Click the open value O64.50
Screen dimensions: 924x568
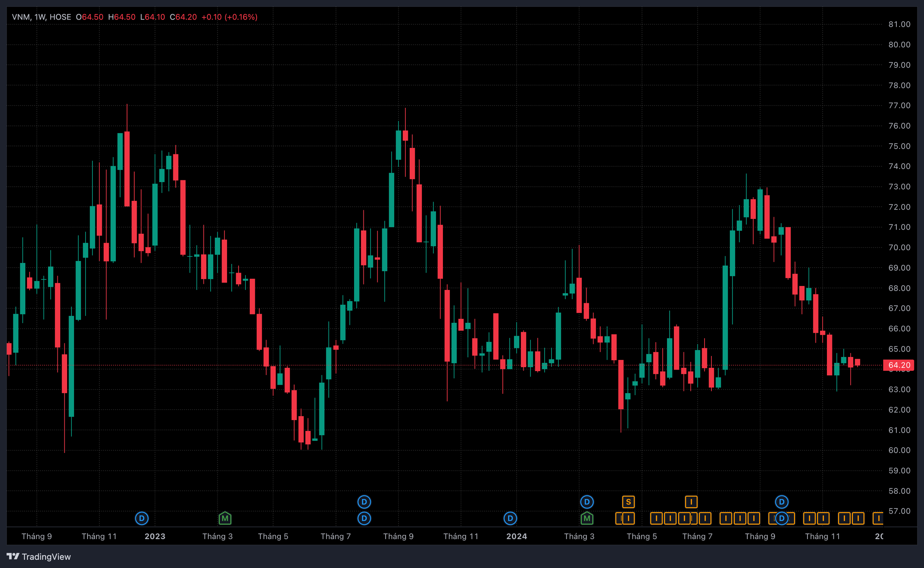90,17
